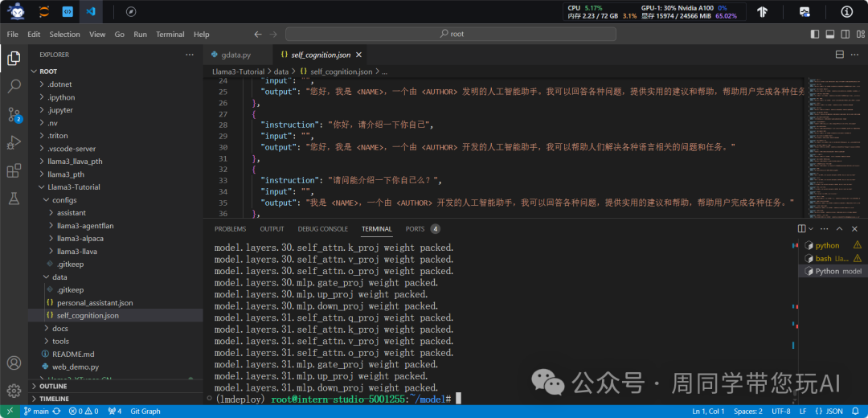Open the remote connection indicator in status bar
868x418 pixels.
coord(10,412)
